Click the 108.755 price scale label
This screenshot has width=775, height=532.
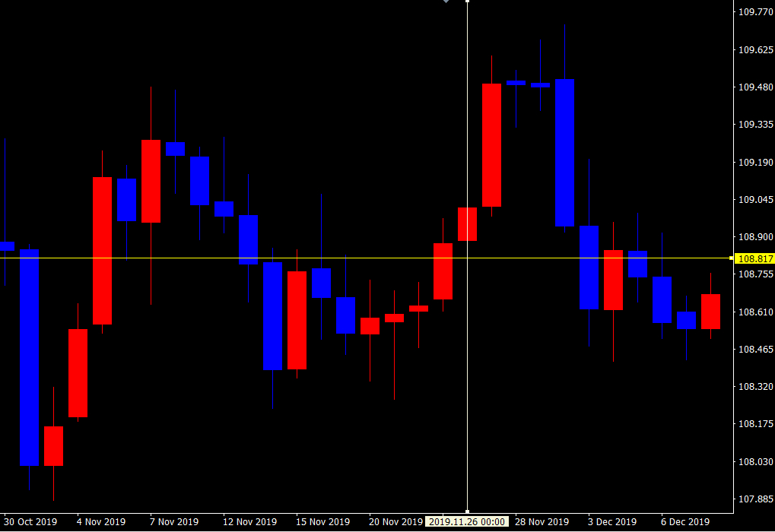tap(755, 274)
